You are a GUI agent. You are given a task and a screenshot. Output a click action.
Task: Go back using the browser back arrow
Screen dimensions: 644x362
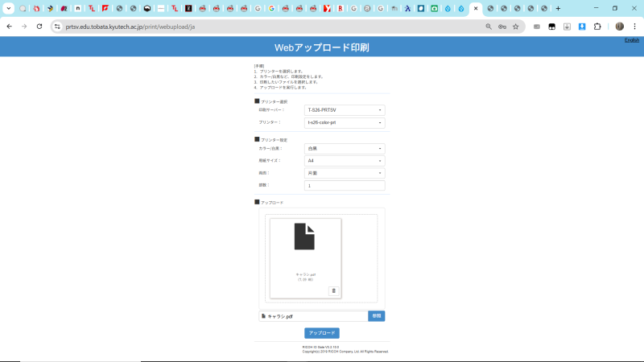click(9, 27)
